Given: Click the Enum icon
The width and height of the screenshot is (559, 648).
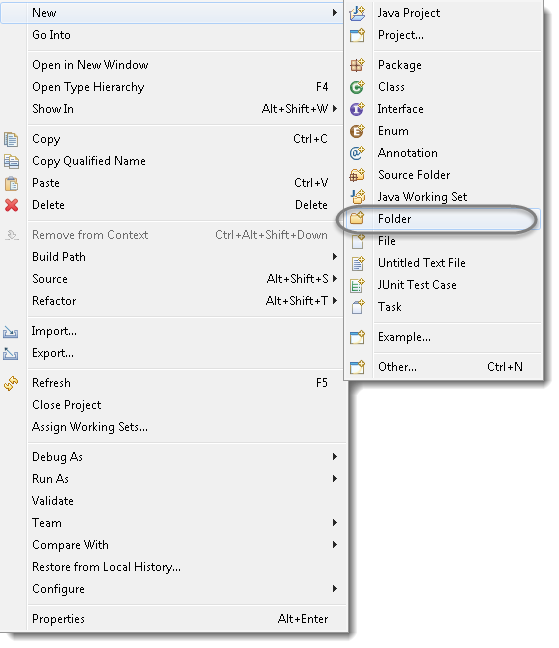Looking at the screenshot, I should [357, 131].
